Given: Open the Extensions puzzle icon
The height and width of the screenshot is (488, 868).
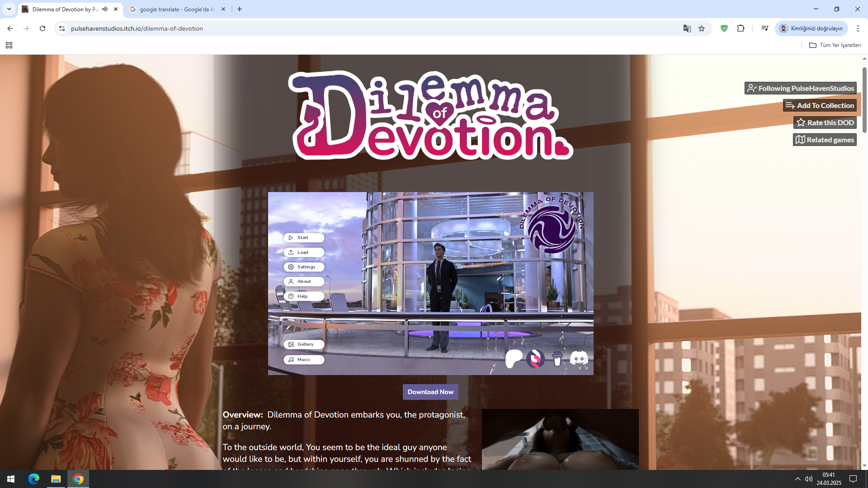Looking at the screenshot, I should tap(741, 28).
